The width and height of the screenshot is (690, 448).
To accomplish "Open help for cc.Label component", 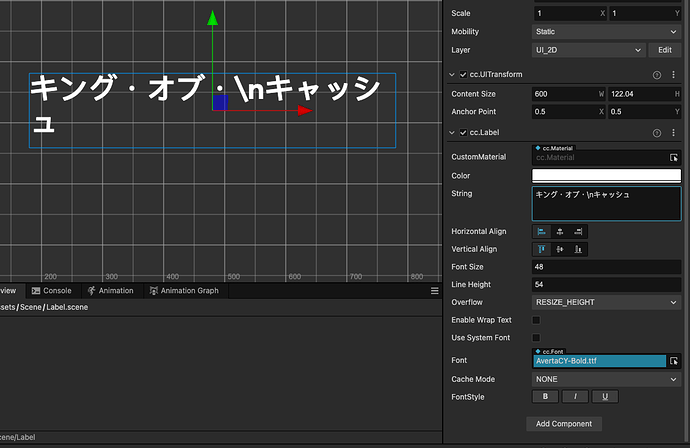I will tap(657, 133).
